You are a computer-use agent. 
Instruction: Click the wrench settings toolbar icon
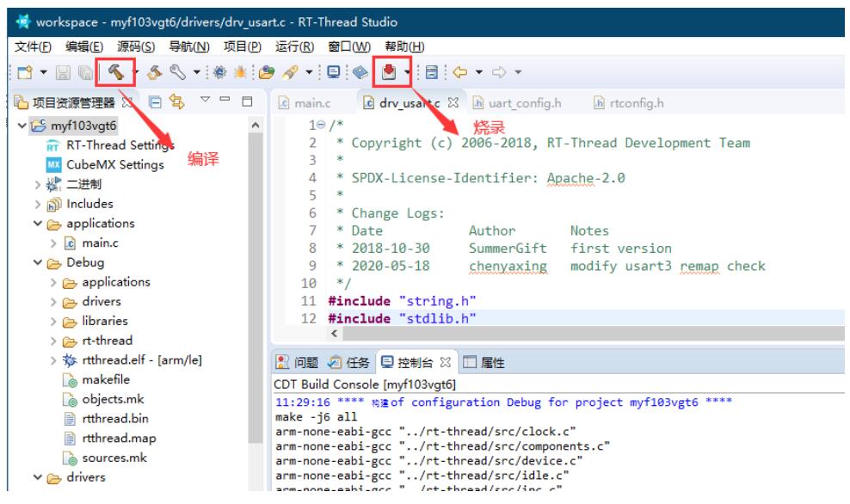(x=178, y=72)
